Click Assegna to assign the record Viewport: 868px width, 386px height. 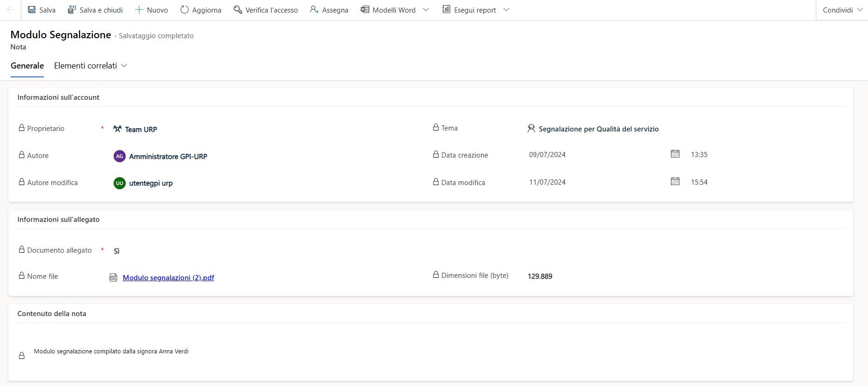click(329, 10)
